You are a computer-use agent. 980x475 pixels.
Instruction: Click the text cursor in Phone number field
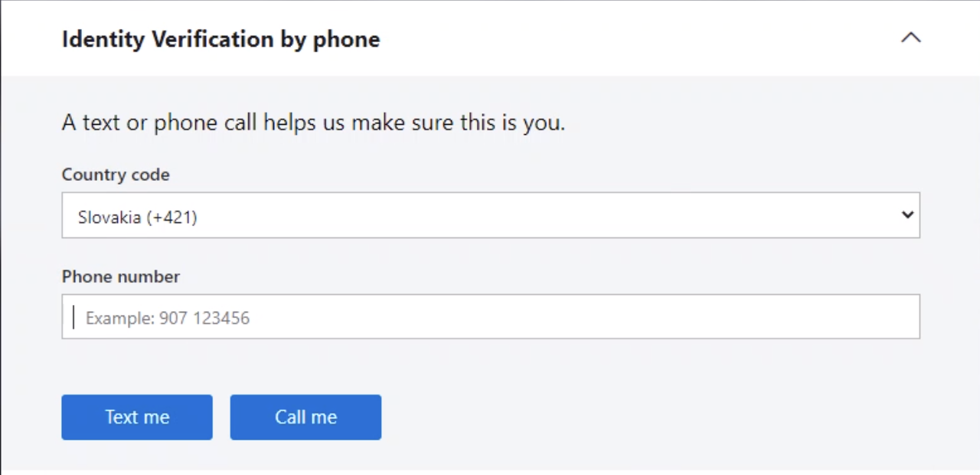pyautogui.click(x=74, y=317)
